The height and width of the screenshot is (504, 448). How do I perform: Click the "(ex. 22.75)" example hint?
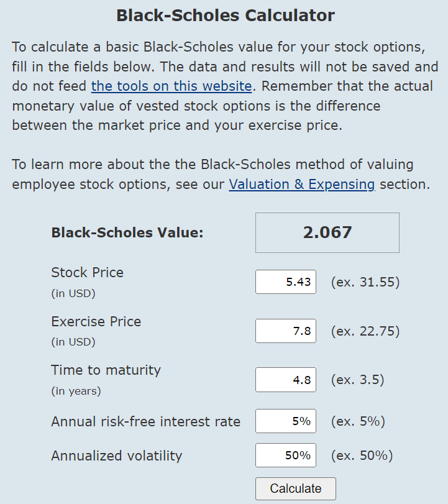pos(365,331)
